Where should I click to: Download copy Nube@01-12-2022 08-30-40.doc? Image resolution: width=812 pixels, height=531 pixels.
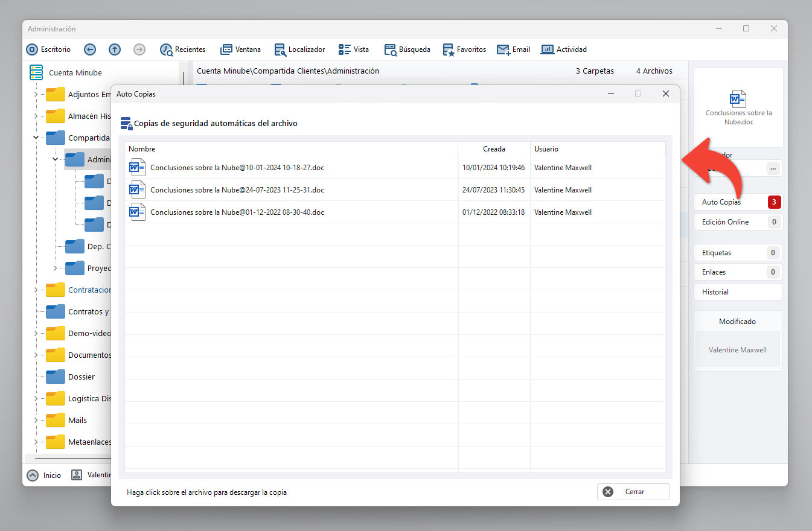(237, 212)
